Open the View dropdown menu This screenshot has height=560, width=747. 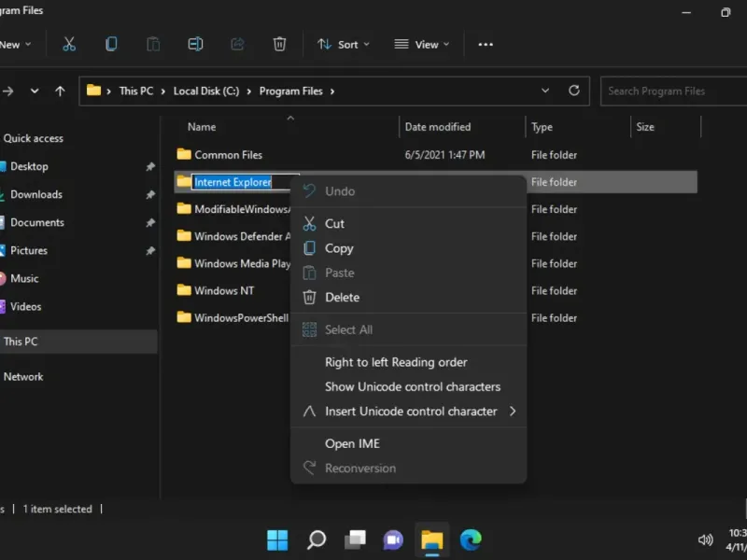pos(422,44)
